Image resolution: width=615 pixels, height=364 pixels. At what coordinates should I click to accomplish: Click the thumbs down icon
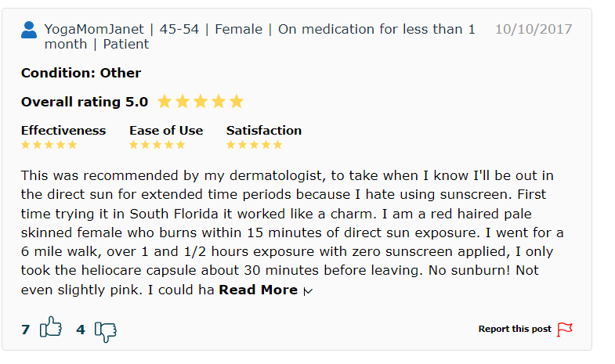click(x=106, y=332)
